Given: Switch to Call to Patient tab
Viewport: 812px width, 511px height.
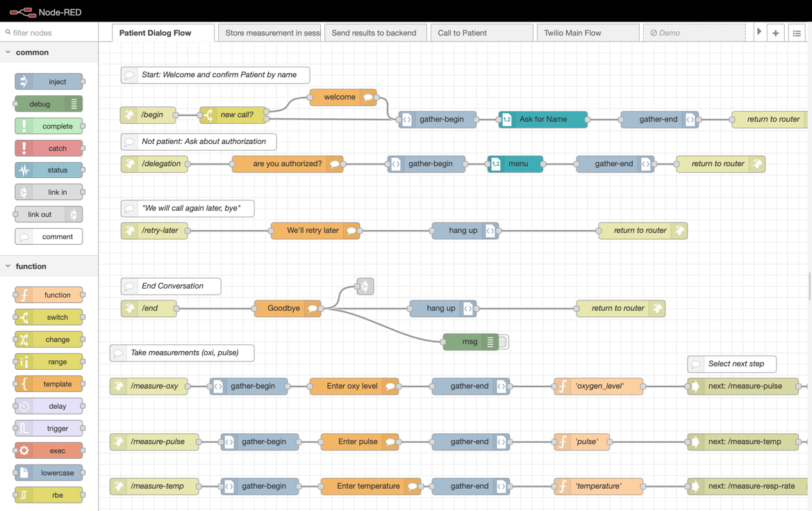Looking at the screenshot, I should coord(481,33).
